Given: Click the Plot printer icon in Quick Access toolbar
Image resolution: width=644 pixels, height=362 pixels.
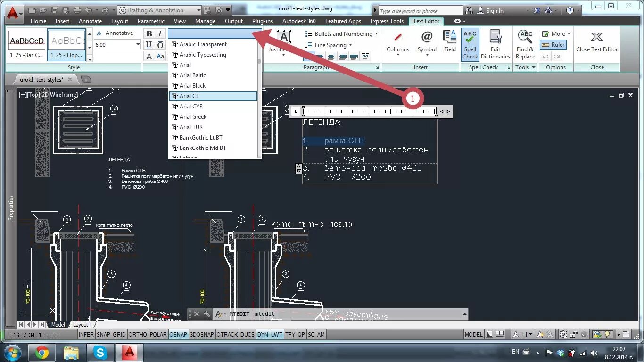Looking at the screenshot, I should tap(76, 10).
